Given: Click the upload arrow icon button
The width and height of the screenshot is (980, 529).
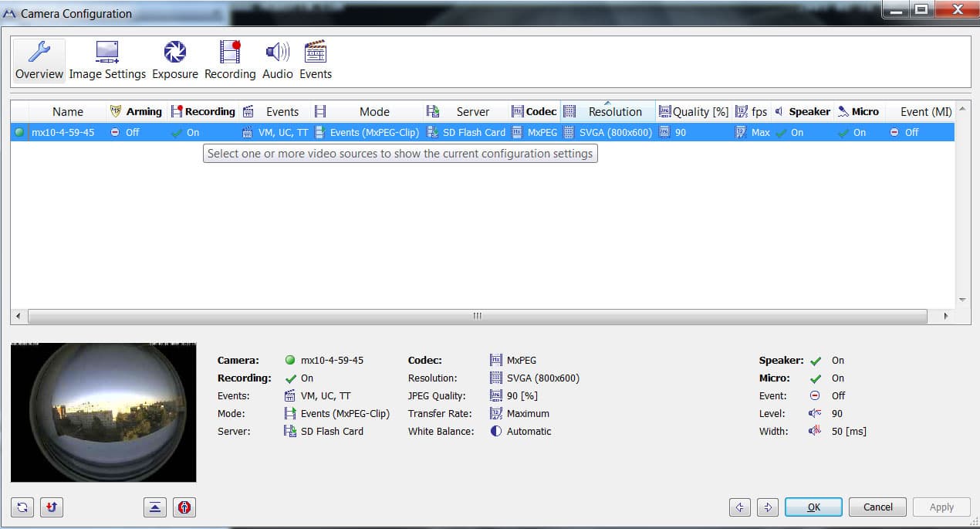Looking at the screenshot, I should pos(155,507).
